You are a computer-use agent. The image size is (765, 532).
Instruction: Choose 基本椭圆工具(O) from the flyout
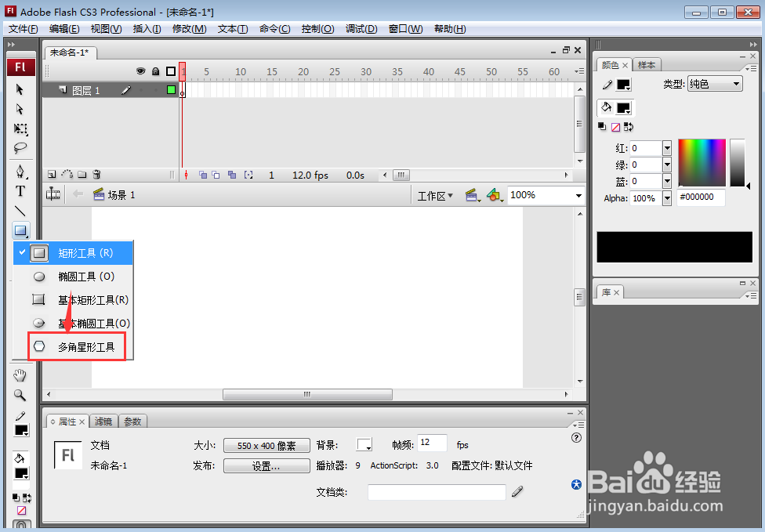click(73, 324)
